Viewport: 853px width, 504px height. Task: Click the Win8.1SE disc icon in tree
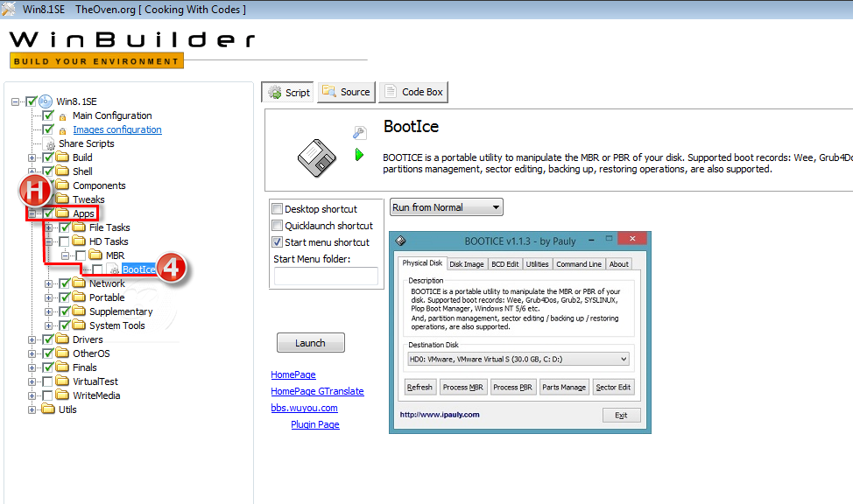[x=46, y=101]
